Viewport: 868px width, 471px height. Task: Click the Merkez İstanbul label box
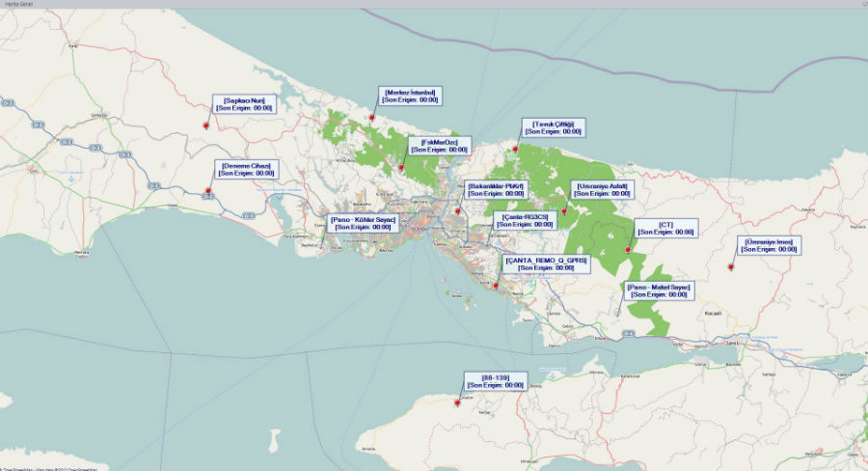click(x=411, y=96)
